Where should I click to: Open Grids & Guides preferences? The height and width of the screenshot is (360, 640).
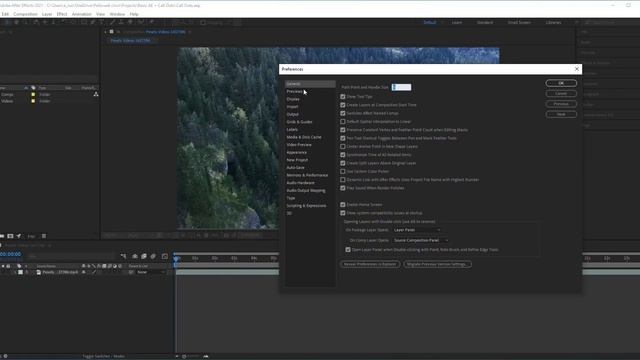click(299, 122)
